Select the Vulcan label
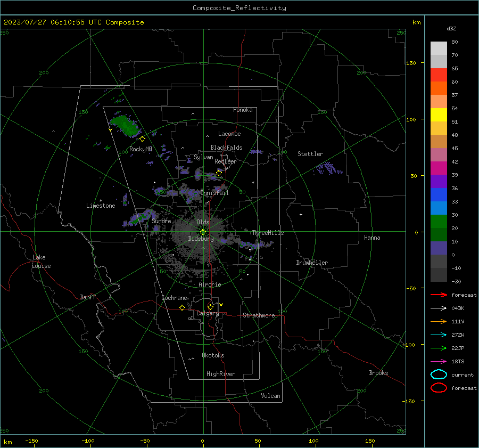Screen dimensions: 479x448 [x=271, y=396]
